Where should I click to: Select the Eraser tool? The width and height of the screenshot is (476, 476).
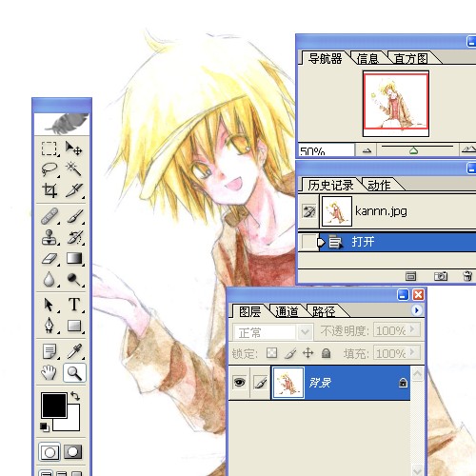click(50, 258)
